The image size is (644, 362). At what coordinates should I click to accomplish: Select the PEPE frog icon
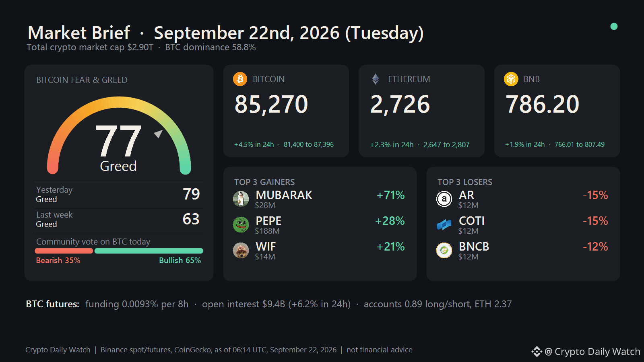point(241,224)
